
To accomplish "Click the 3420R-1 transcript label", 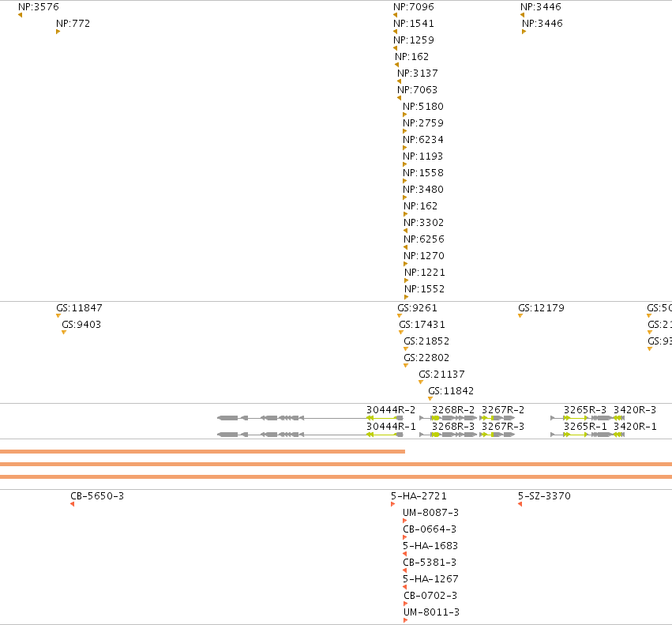I will [635, 427].
